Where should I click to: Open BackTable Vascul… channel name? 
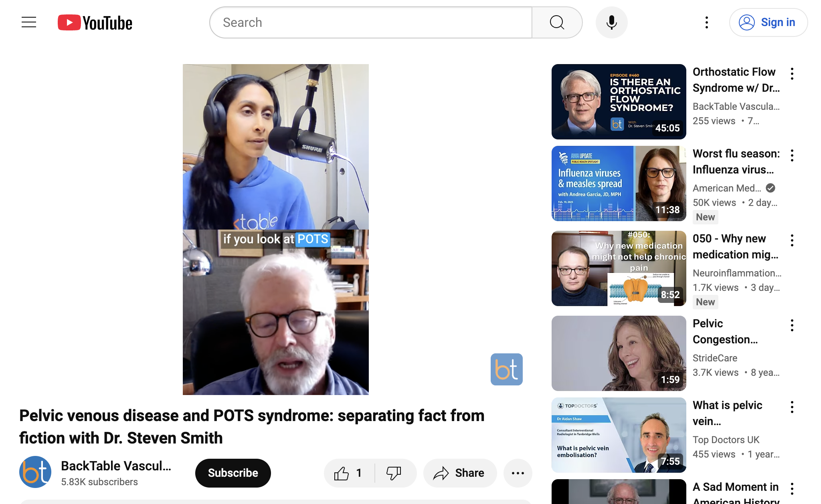[x=116, y=466]
